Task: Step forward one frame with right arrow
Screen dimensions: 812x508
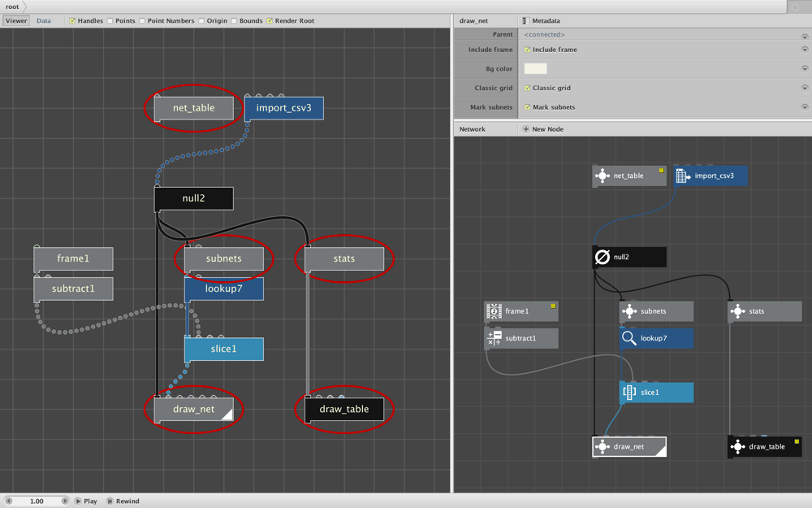Action: pyautogui.click(x=65, y=501)
